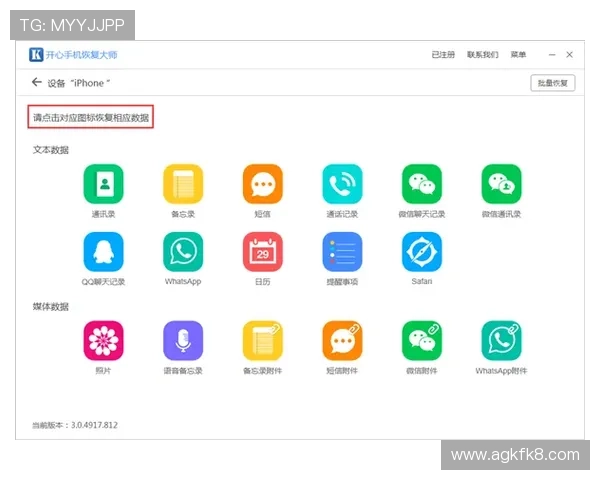Click the 文本数据 section heading
The width and height of the screenshot is (600, 480).
pos(51,150)
